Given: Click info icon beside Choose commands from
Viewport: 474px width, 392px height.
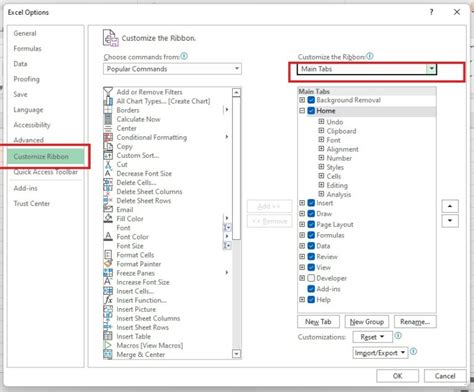Looking at the screenshot, I should [184, 56].
